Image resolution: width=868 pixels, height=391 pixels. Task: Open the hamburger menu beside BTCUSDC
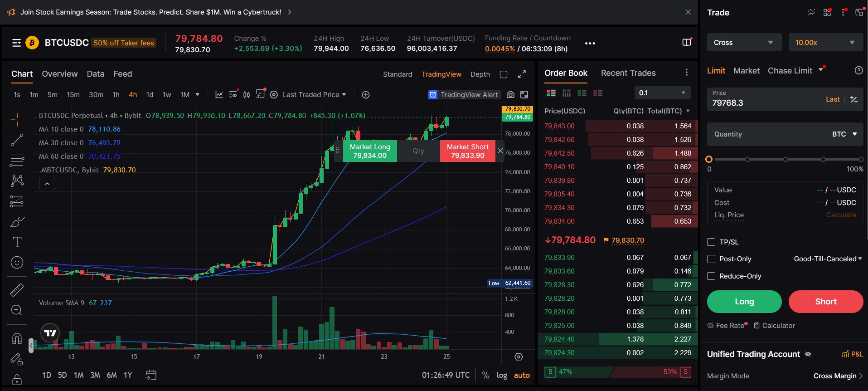tap(17, 43)
